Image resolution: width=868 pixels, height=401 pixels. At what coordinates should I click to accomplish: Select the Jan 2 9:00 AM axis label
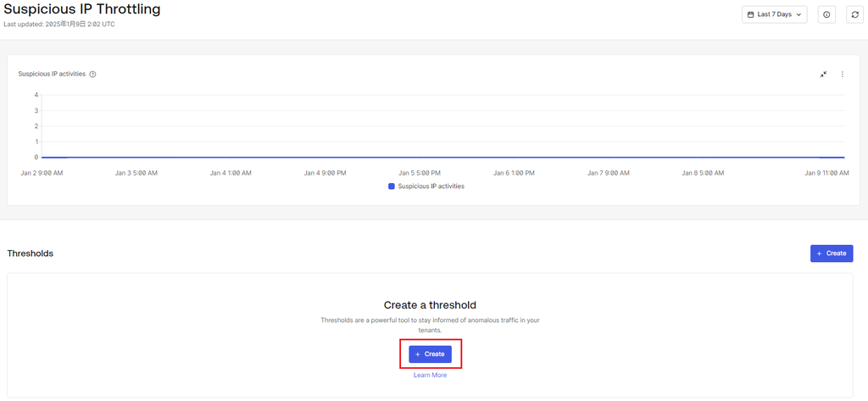tap(42, 173)
